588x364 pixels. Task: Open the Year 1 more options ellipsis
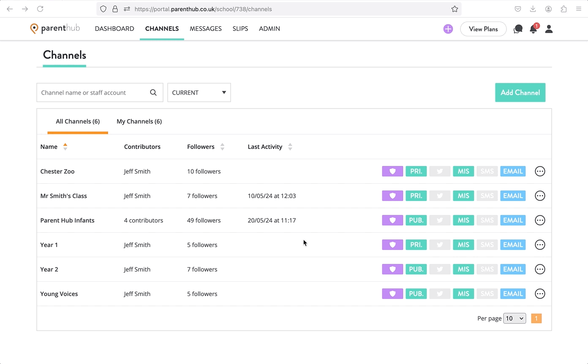pos(540,245)
